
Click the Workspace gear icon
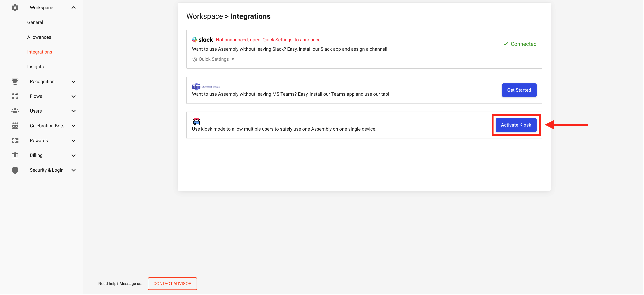pyautogui.click(x=15, y=8)
